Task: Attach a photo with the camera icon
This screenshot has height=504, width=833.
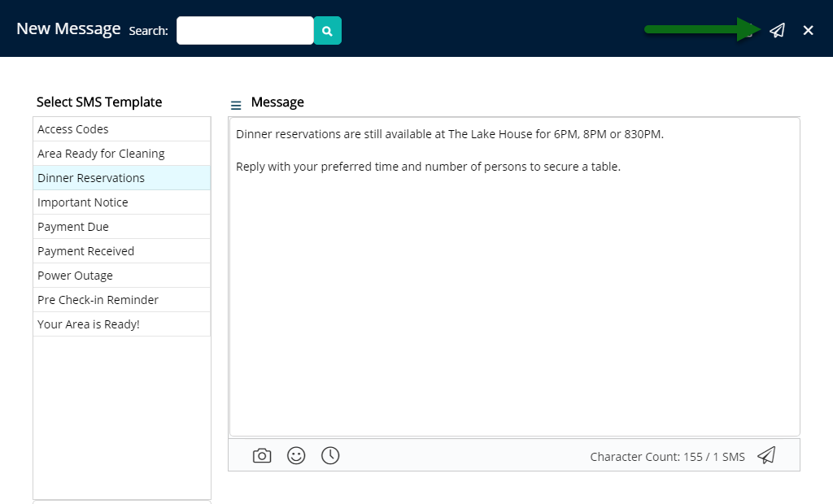Action: (262, 455)
